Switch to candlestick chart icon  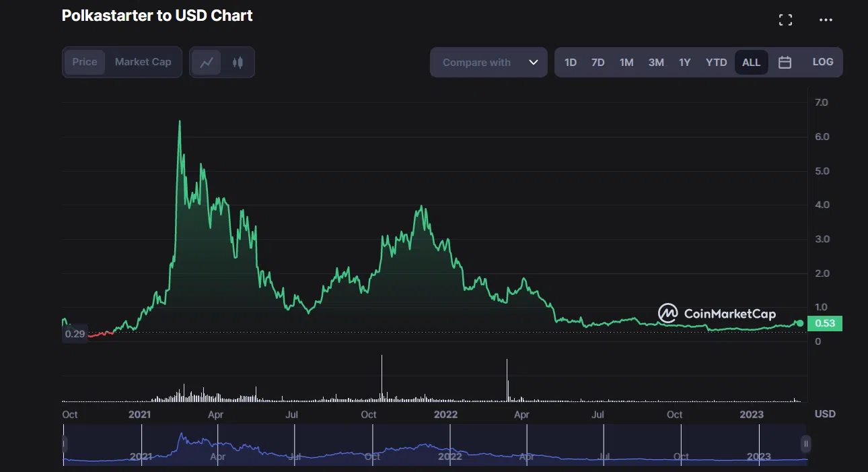click(237, 63)
